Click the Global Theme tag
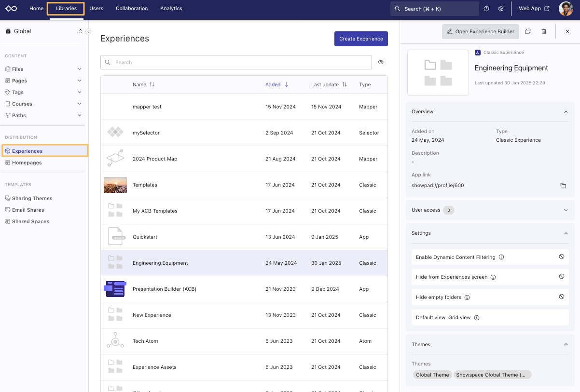Screen dimensions: 580x392 point(433,375)
